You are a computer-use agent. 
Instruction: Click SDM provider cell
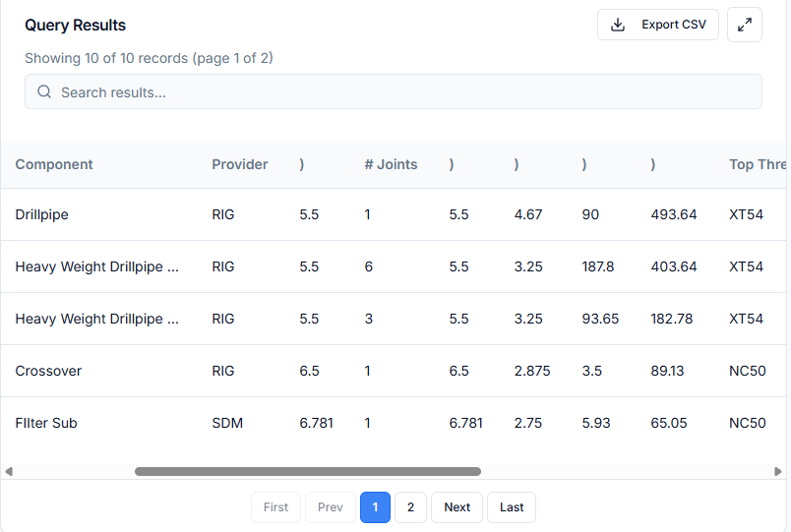(x=227, y=423)
